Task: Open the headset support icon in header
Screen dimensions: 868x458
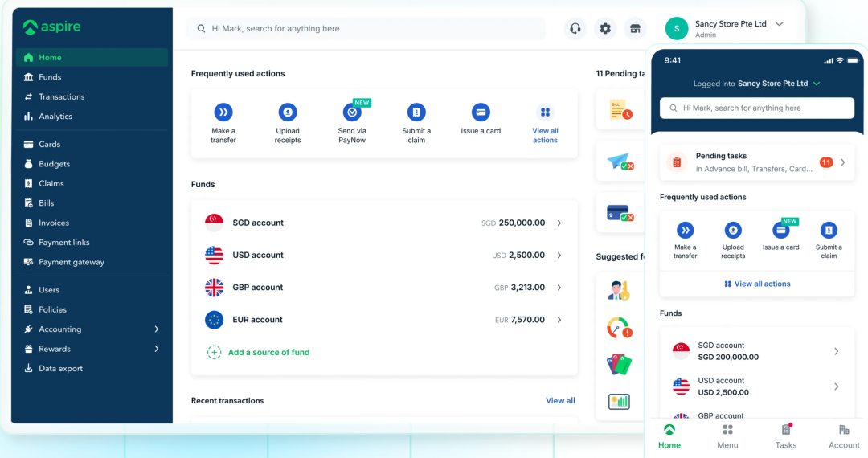Action: pos(575,29)
